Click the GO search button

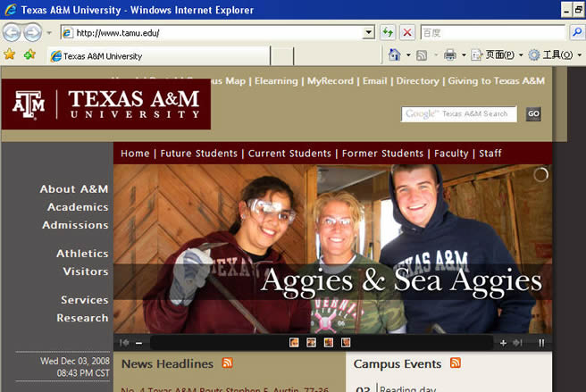click(533, 114)
